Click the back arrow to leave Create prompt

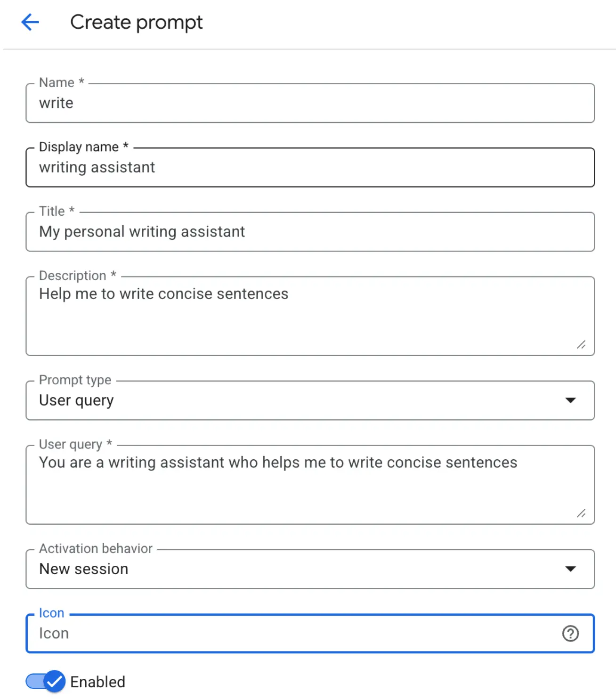[30, 22]
